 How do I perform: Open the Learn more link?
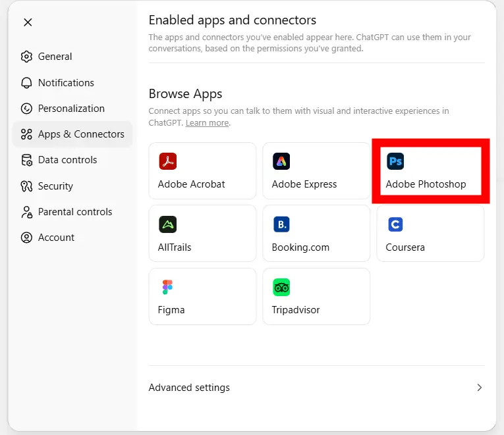[x=207, y=123]
